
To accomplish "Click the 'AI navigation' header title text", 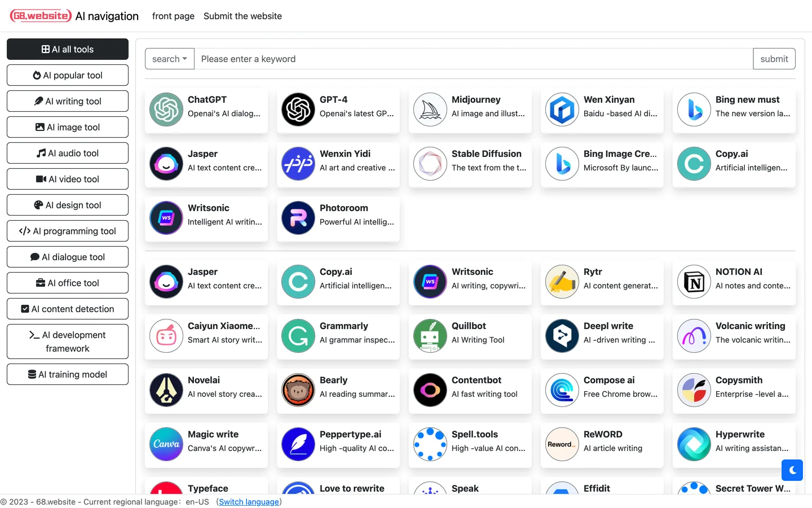I will (107, 16).
